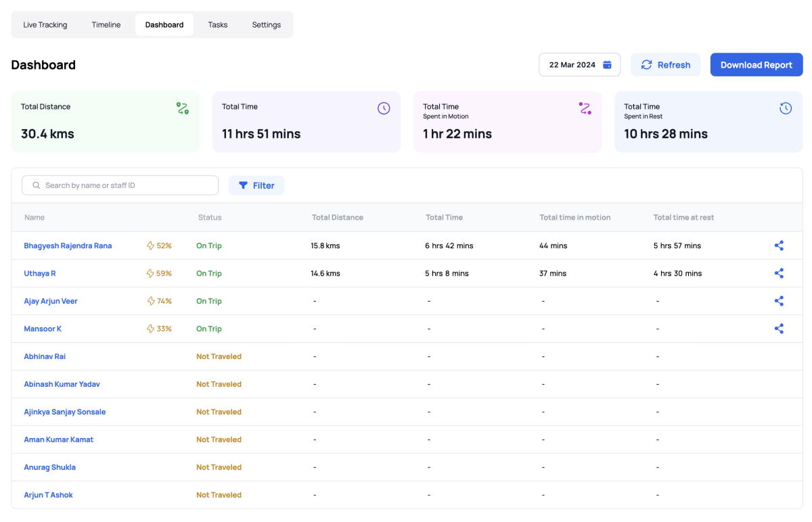Go to the Tasks tab

pos(218,25)
